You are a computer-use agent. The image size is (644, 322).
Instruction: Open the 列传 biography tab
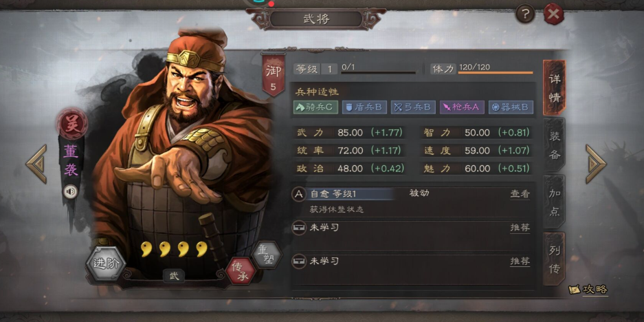(x=554, y=259)
